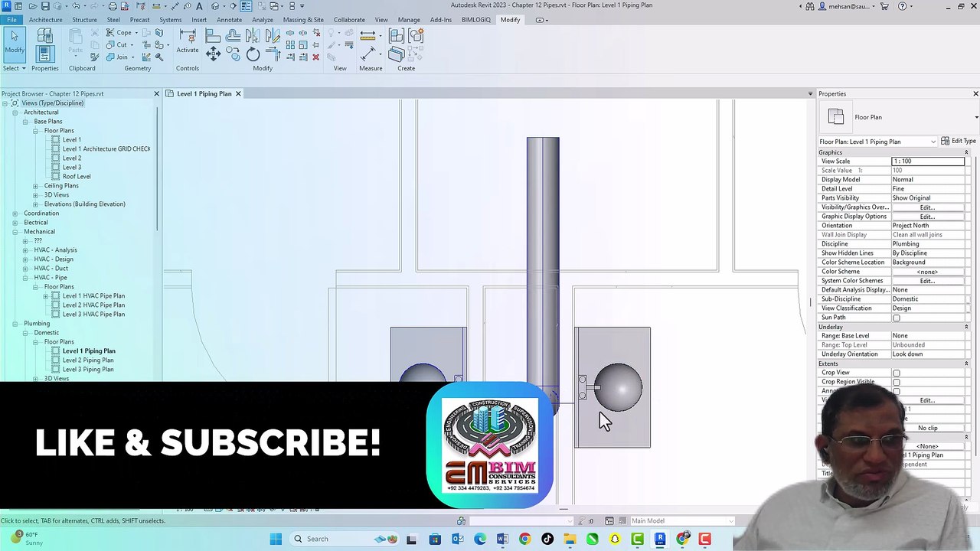Click the Create Assembly icon

[x=396, y=35]
